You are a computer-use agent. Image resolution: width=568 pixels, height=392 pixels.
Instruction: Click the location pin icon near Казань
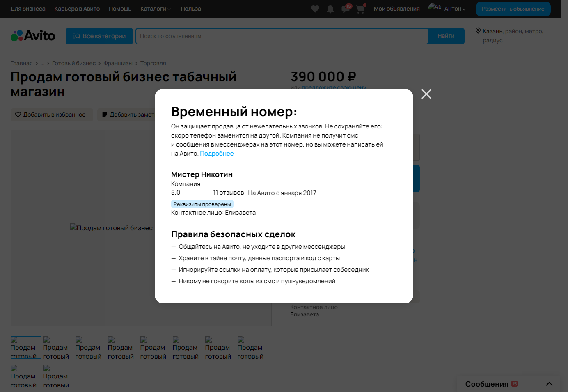tap(478, 31)
